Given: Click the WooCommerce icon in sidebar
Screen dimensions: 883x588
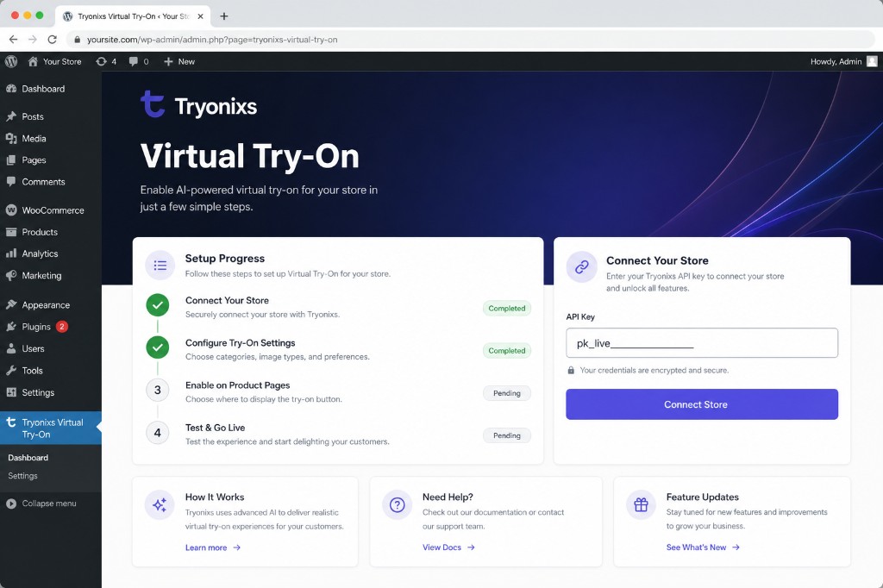Looking at the screenshot, I should [11, 210].
